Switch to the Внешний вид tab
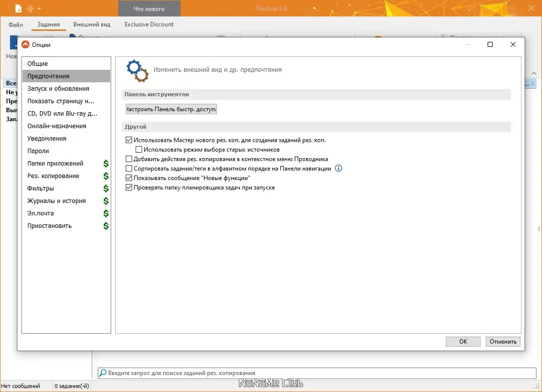Image resolution: width=542 pixels, height=392 pixels. pos(92,24)
